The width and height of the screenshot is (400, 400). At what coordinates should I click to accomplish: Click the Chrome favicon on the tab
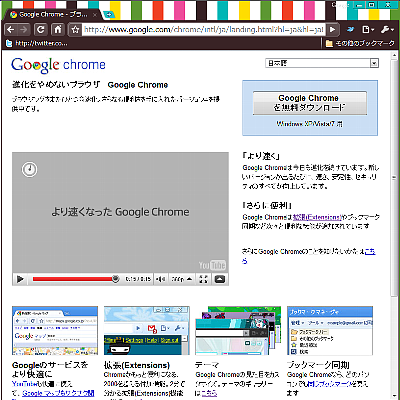pyautogui.click(x=13, y=15)
